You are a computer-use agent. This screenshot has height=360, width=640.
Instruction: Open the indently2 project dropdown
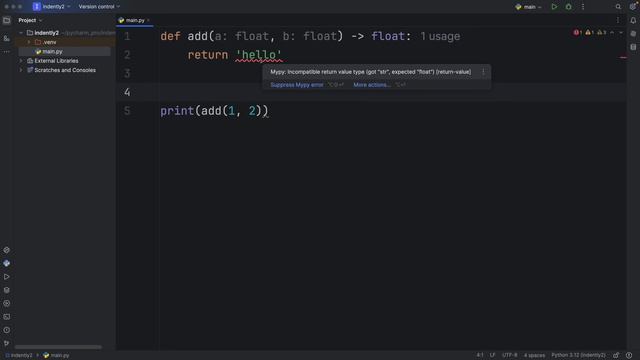(51, 7)
